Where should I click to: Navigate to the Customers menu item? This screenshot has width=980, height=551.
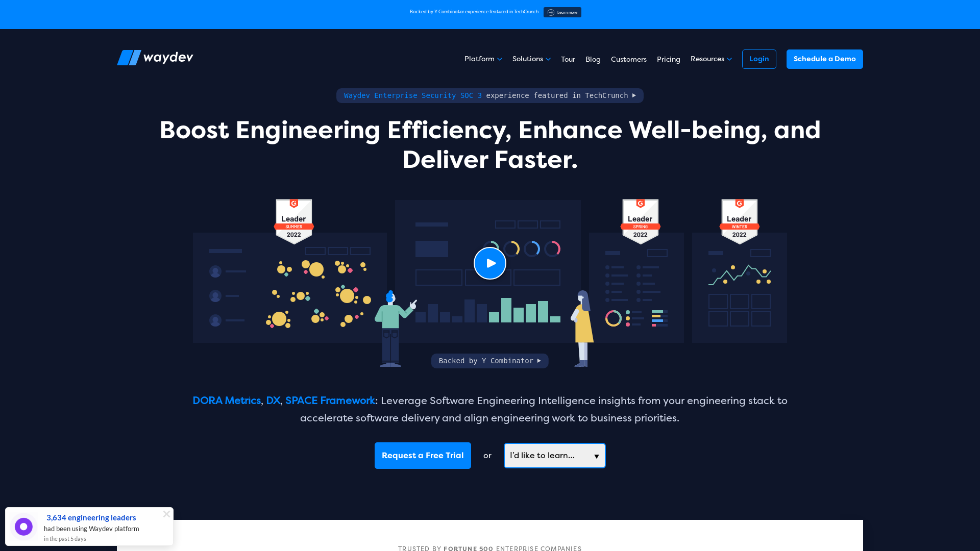click(629, 59)
